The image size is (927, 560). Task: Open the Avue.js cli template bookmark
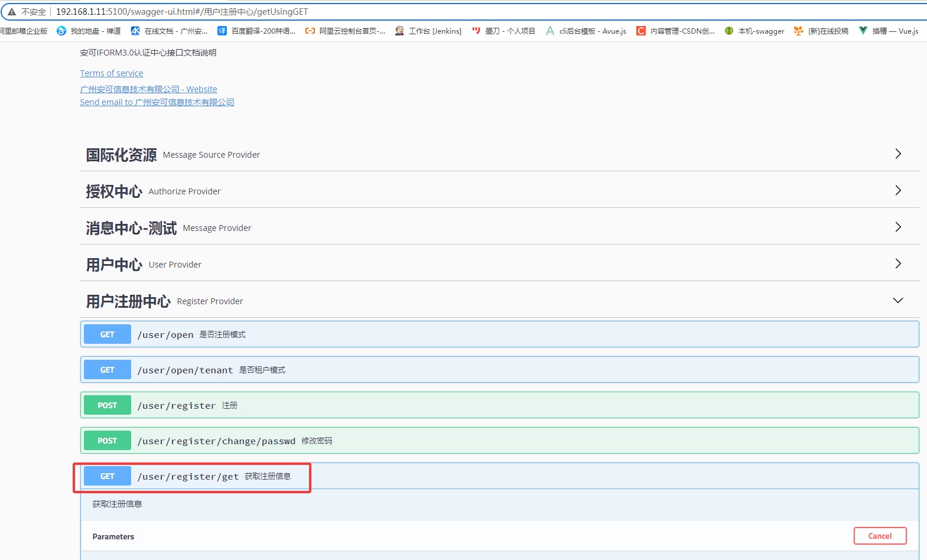tap(586, 31)
